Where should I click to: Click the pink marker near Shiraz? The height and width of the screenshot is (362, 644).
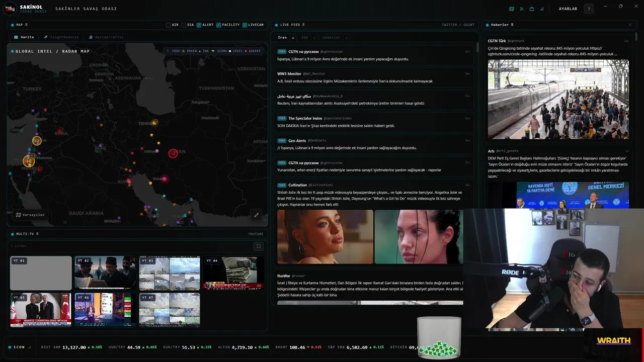[x=164, y=179]
